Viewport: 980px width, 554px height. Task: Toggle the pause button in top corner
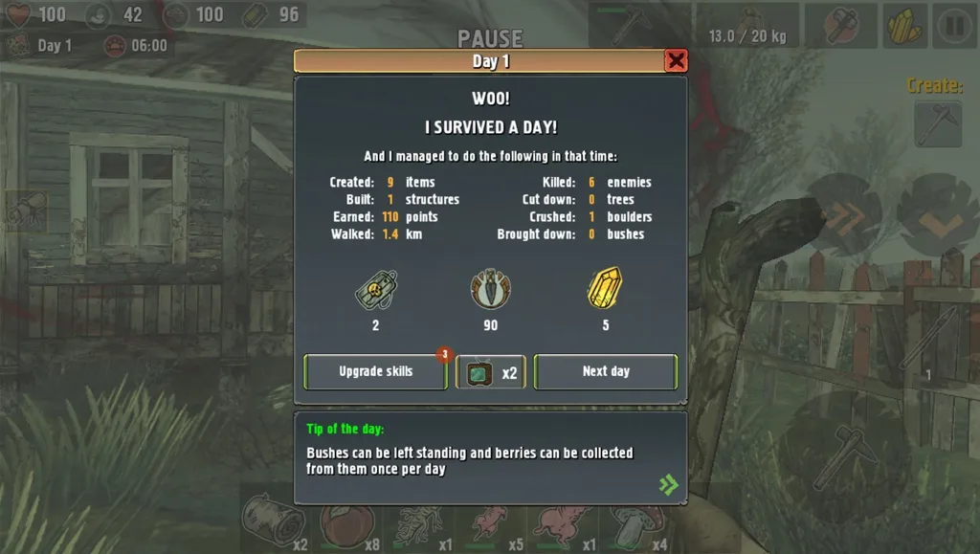tap(954, 26)
